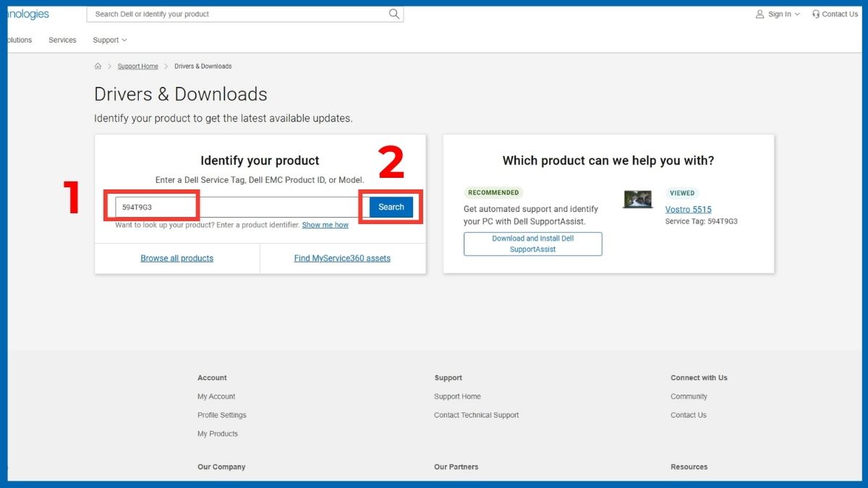Viewport: 868px width, 488px height.
Task: Expand the Sign In dropdown chevron
Action: pos(797,14)
